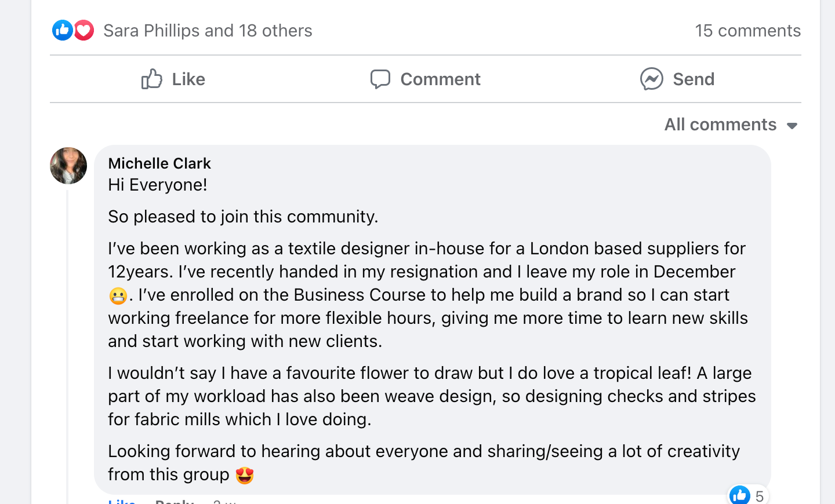Click the 'Hi Everyone!' line in the comment

coord(158,185)
